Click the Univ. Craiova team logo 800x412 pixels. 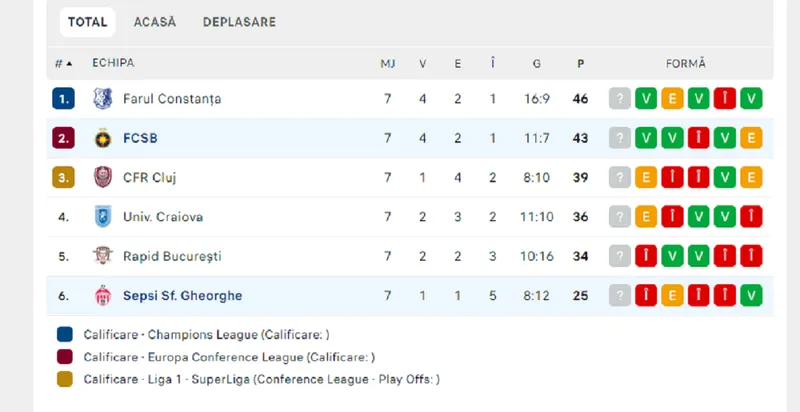(x=101, y=217)
